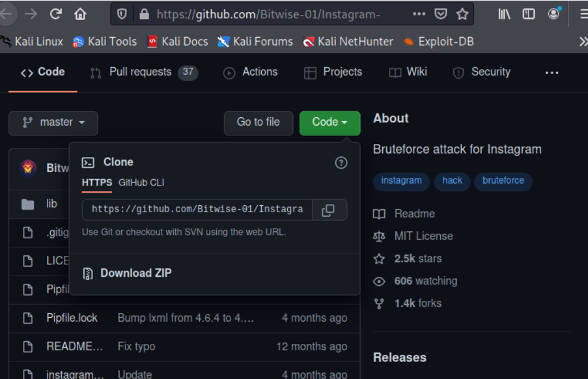Screen dimensions: 588x379
Task: Select the clone URL text field
Action: click(x=197, y=209)
